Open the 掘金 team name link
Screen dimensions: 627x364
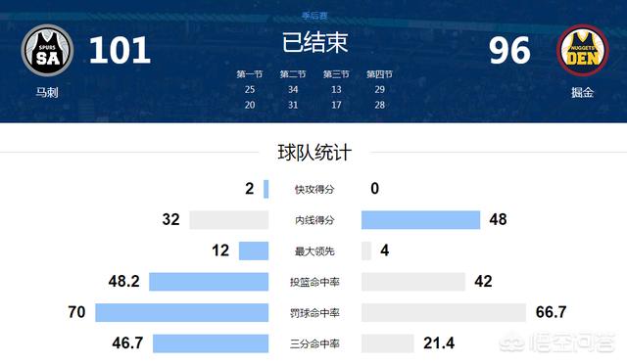pyautogui.click(x=582, y=93)
